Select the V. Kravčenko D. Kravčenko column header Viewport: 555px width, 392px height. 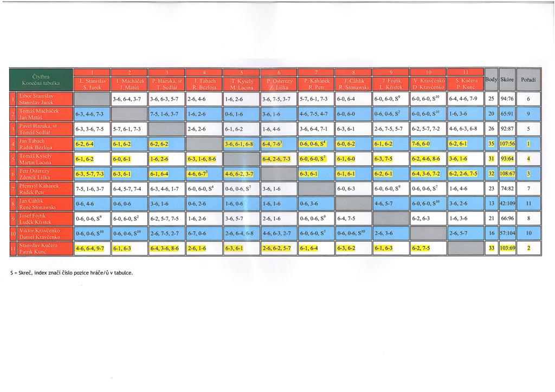tap(428, 80)
